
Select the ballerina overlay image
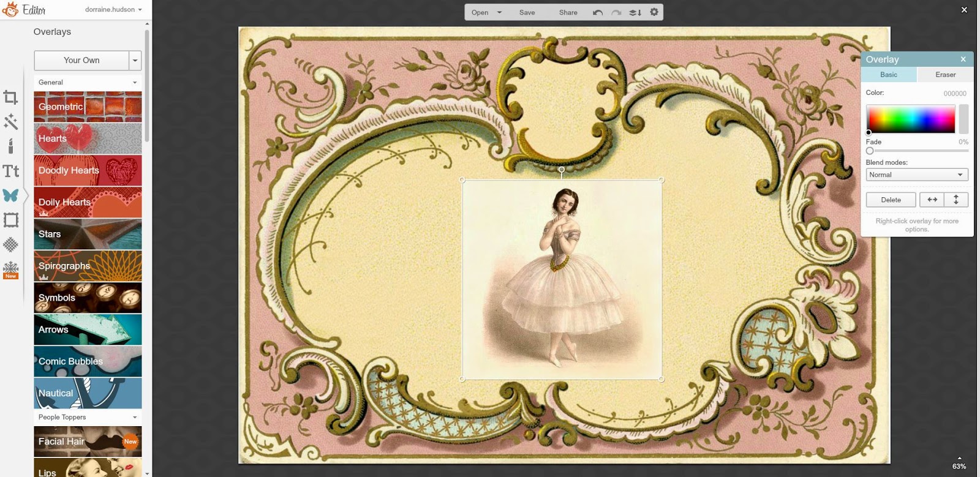pyautogui.click(x=562, y=279)
